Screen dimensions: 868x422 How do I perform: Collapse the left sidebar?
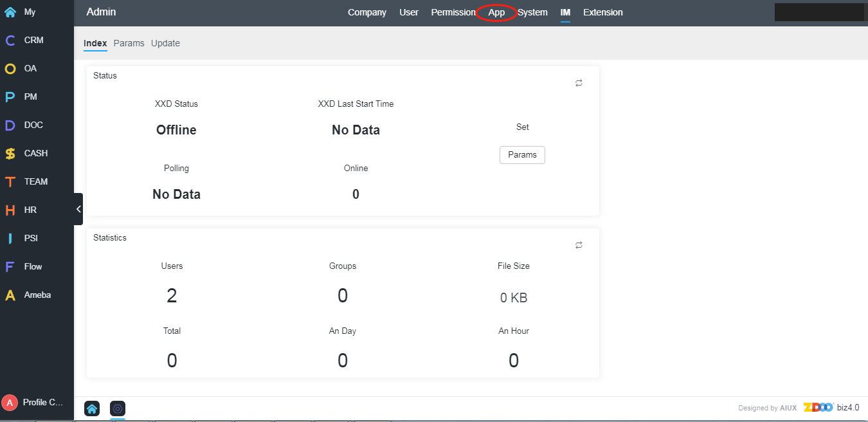[78, 209]
